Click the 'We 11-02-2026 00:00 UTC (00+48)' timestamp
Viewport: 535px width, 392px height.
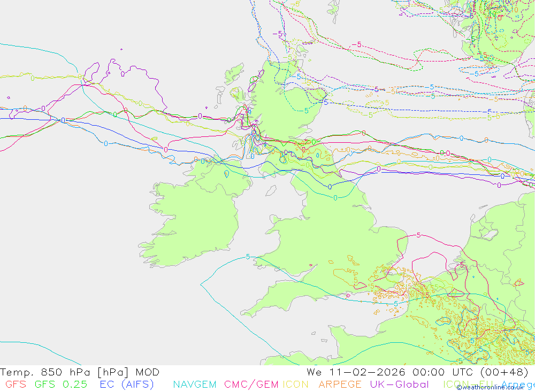click(418, 372)
